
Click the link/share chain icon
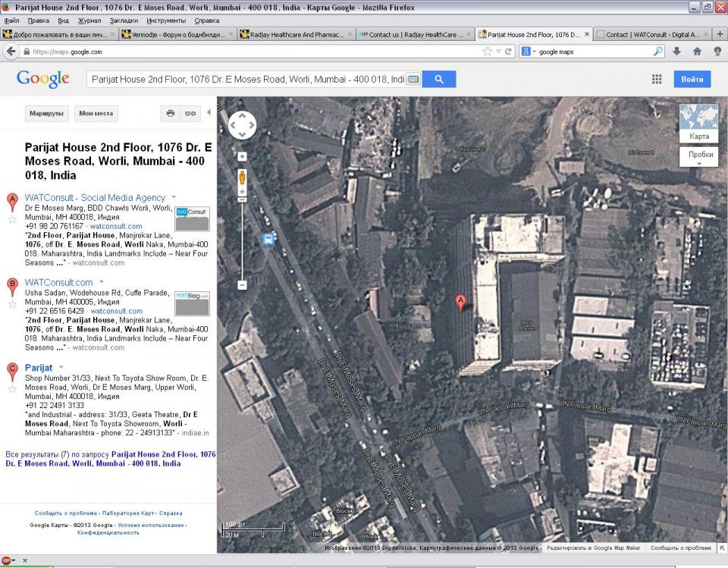click(190, 113)
